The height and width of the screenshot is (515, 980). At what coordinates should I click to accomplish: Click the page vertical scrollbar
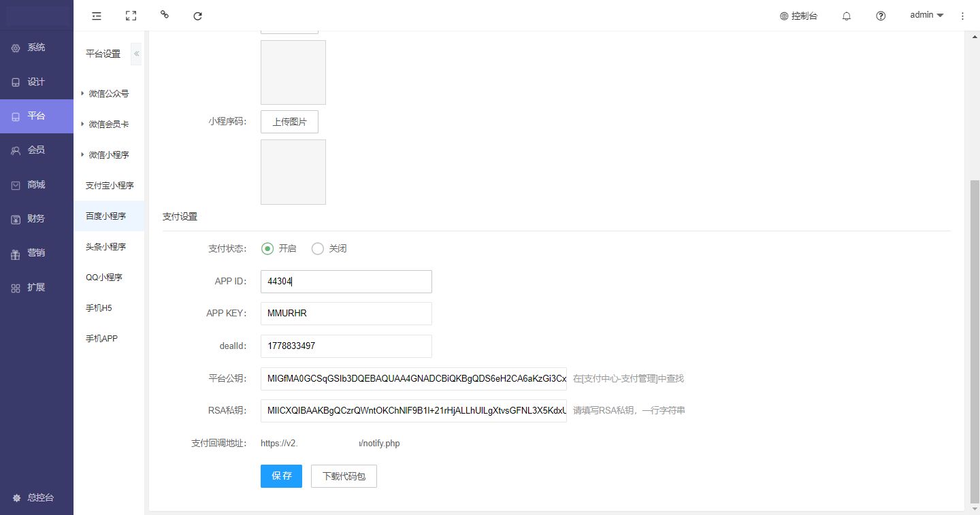click(974, 340)
